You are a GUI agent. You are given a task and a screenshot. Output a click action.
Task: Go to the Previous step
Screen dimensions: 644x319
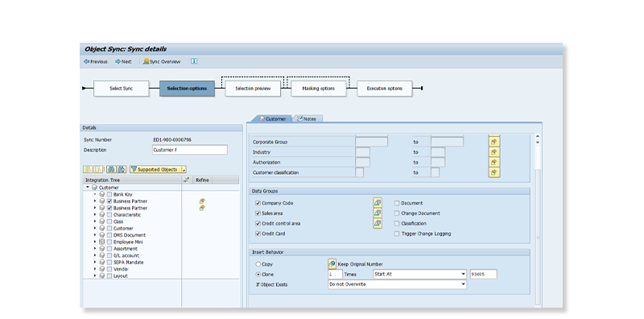click(x=95, y=62)
